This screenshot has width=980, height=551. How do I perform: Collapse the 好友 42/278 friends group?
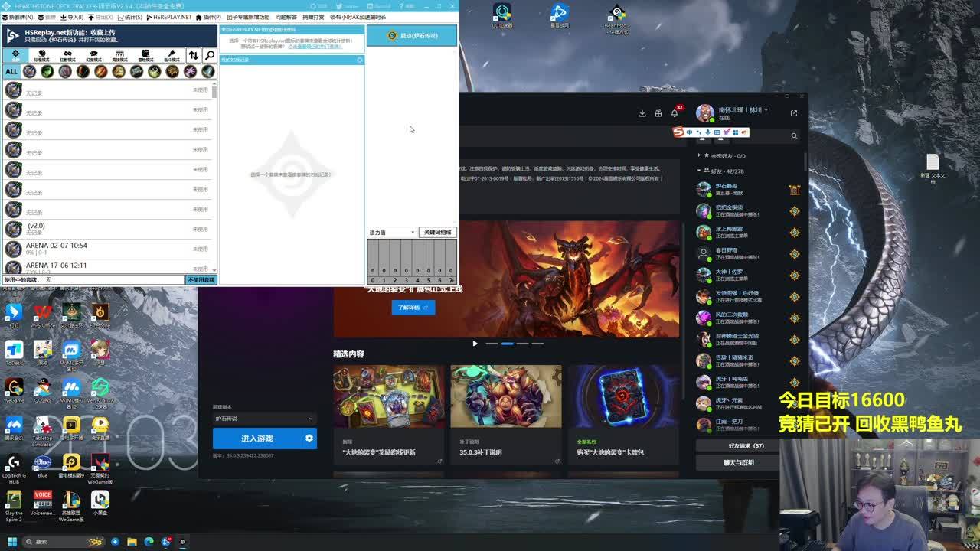tap(699, 171)
